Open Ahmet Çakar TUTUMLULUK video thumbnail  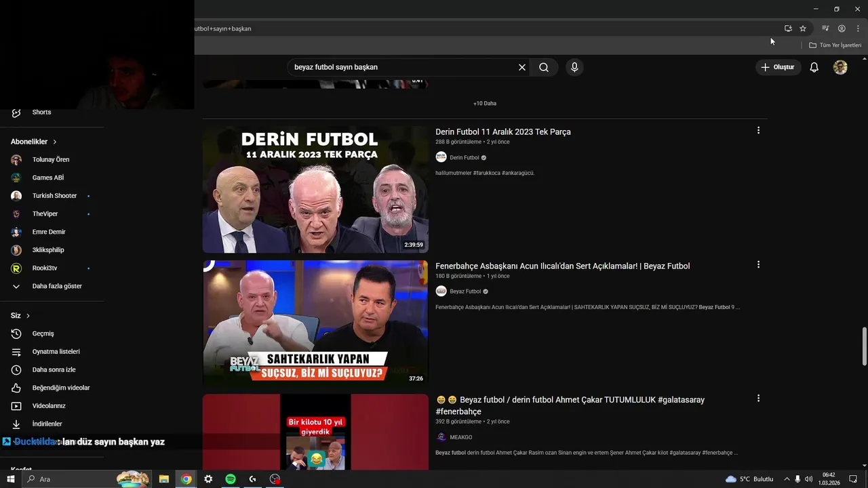pyautogui.click(x=315, y=432)
